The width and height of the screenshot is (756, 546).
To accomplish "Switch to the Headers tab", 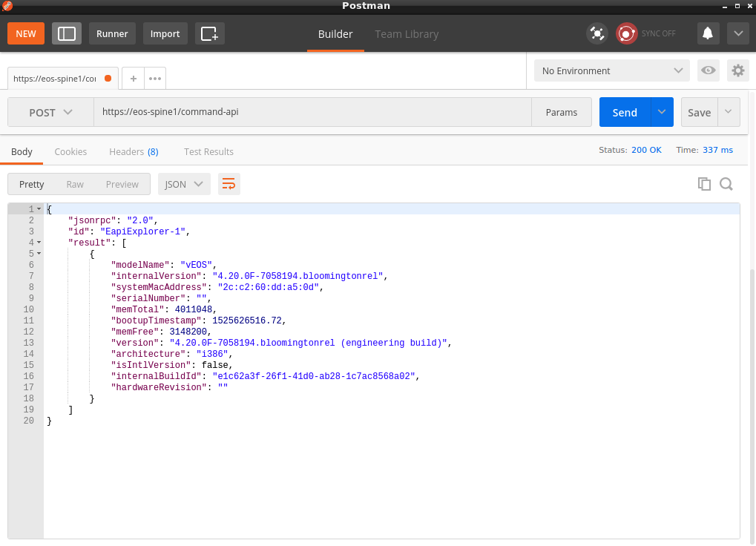I will point(134,151).
